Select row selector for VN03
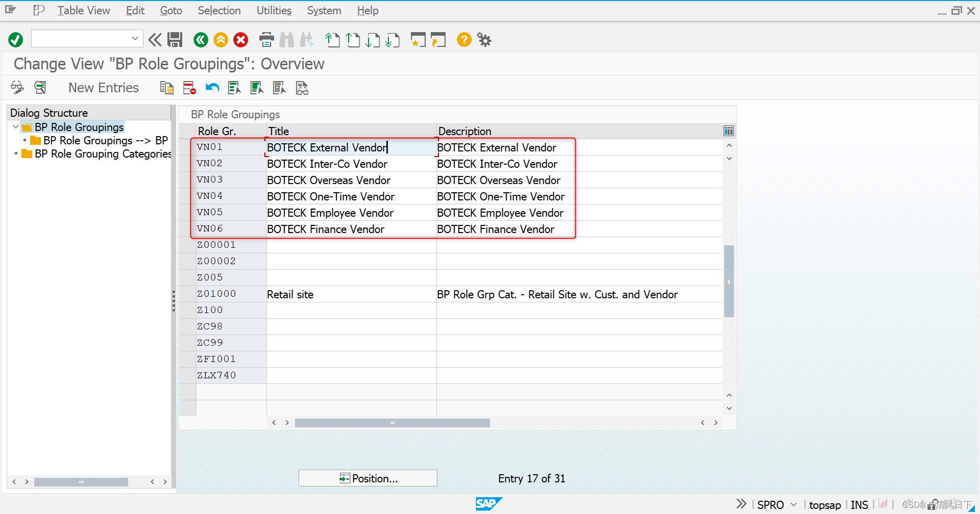Image resolution: width=980 pixels, height=514 pixels. pyautogui.click(x=187, y=180)
